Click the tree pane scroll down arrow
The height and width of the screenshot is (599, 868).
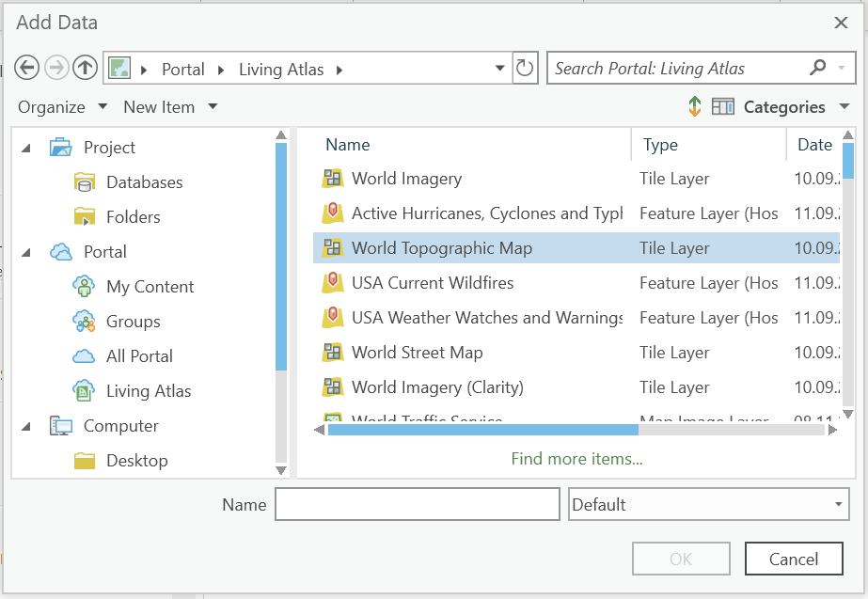pyautogui.click(x=281, y=470)
